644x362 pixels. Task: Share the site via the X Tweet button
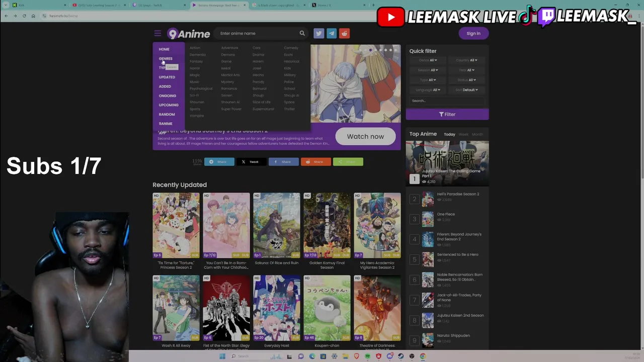[x=251, y=162]
